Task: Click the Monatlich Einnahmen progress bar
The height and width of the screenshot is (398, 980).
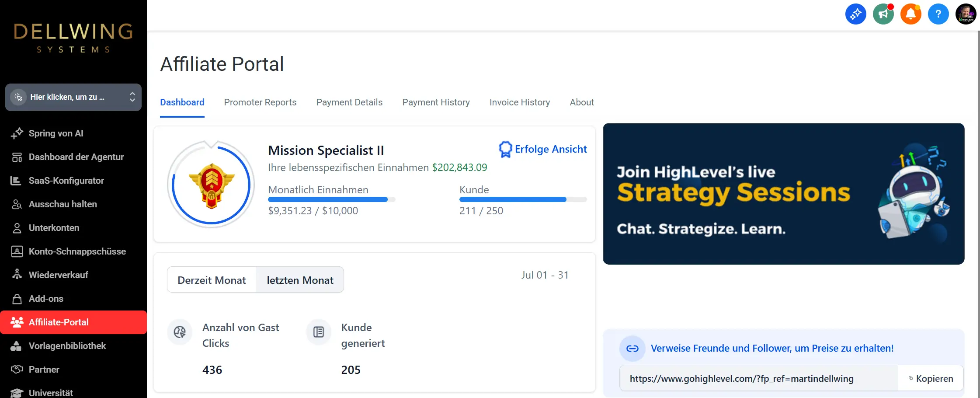Action: 332,199
